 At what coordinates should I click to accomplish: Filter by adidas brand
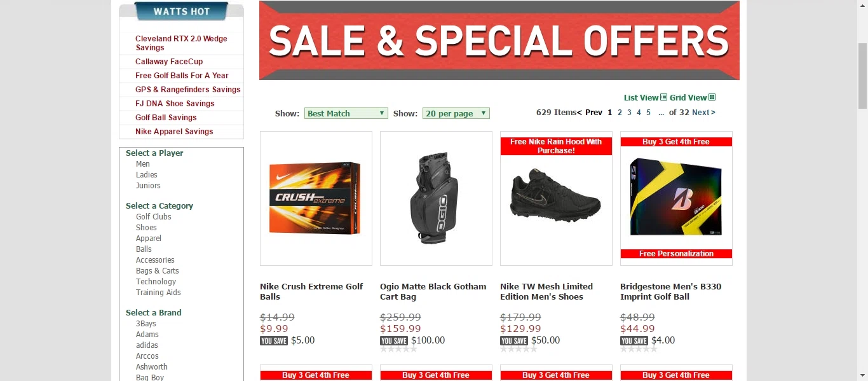pyautogui.click(x=147, y=345)
